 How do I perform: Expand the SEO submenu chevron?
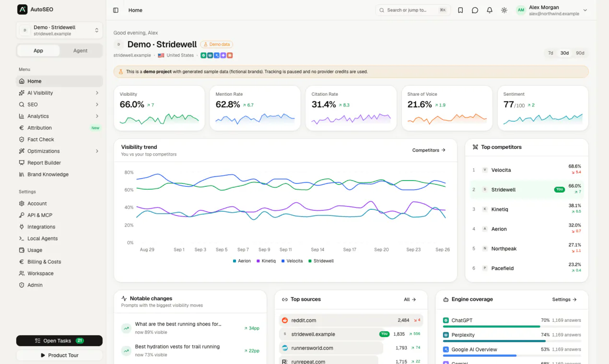coord(97,104)
